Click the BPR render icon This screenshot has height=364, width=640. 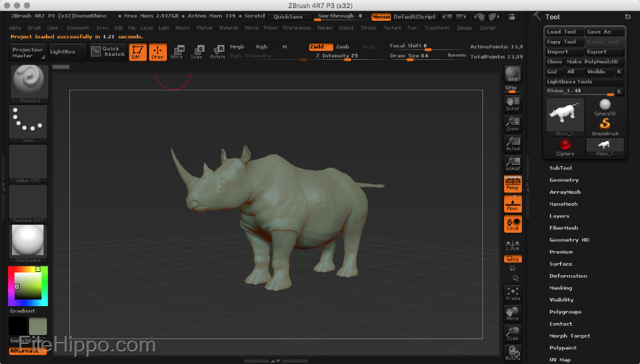[513, 74]
